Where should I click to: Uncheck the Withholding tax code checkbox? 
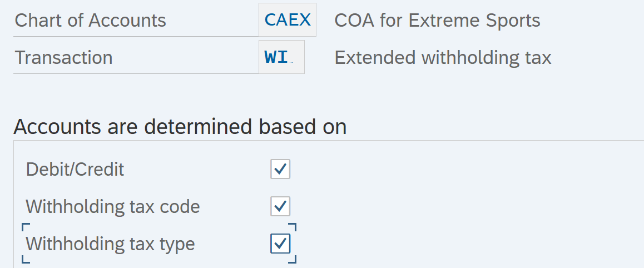point(280,206)
